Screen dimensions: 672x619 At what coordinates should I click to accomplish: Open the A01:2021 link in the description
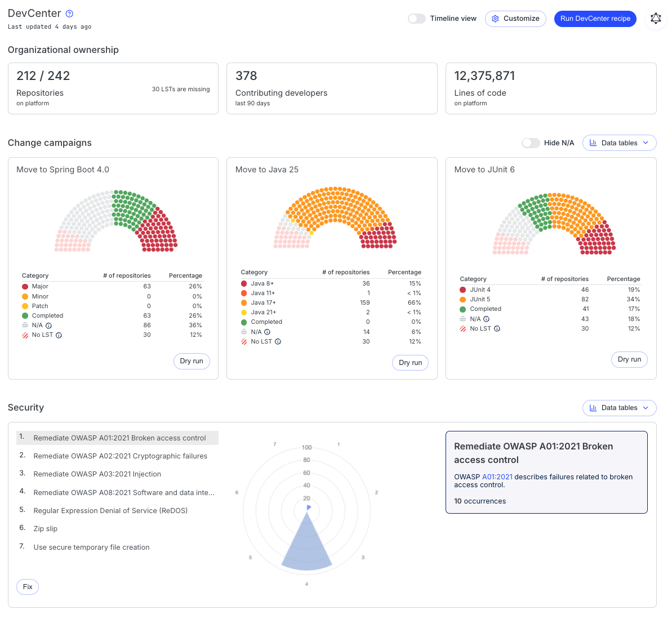click(x=497, y=477)
